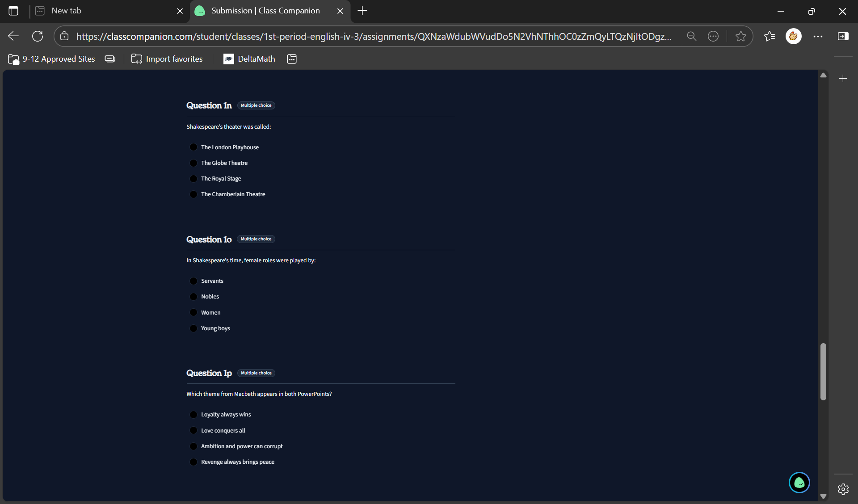The image size is (858, 504).
Task: Click the chicken profile avatar
Action: point(794,36)
